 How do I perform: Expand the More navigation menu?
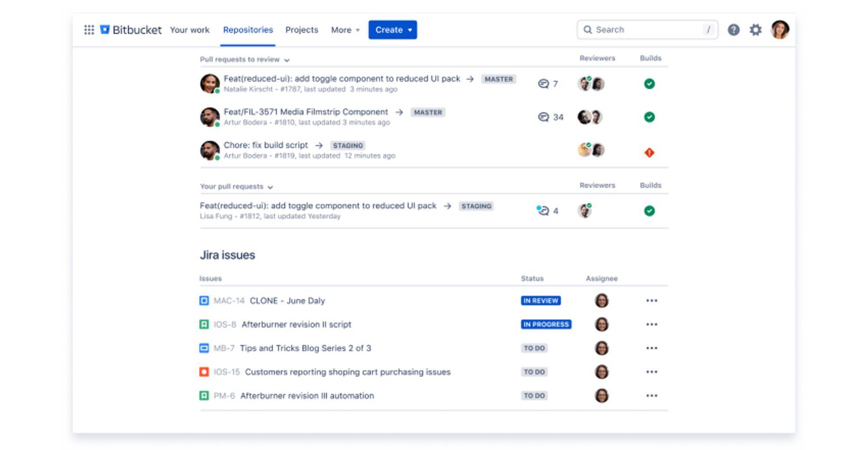345,30
